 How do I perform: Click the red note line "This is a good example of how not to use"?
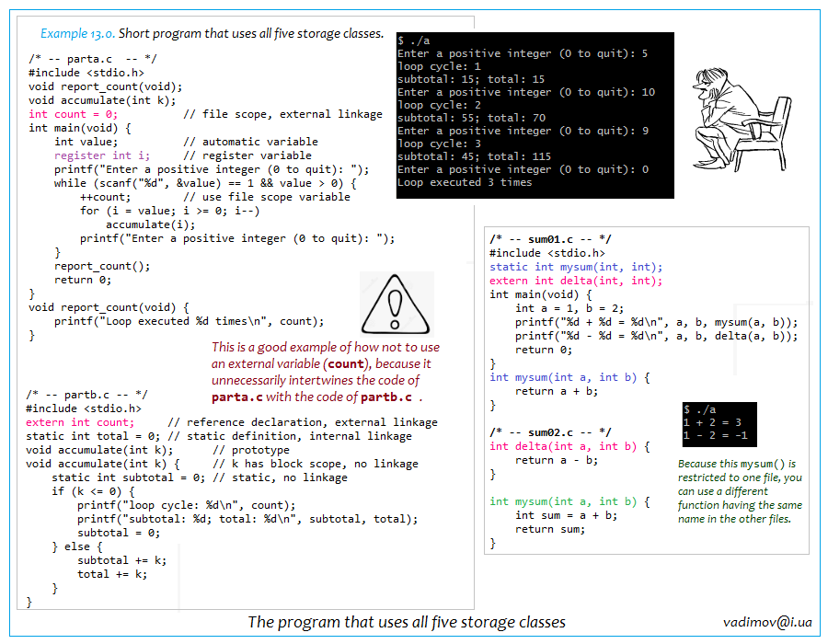[326, 347]
